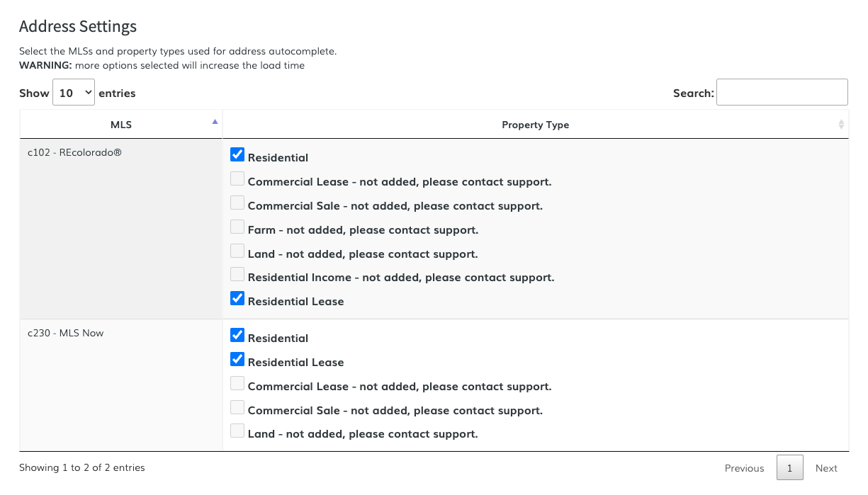Click the REcolorado Residential Income checkbox
Image resolution: width=868 pixels, height=495 pixels.
click(x=237, y=275)
